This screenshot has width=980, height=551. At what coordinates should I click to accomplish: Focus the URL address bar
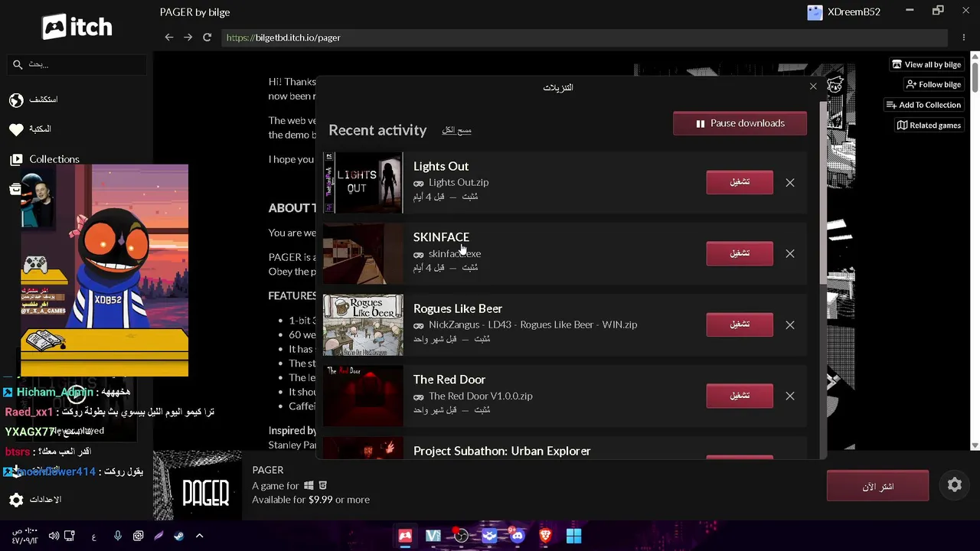584,37
